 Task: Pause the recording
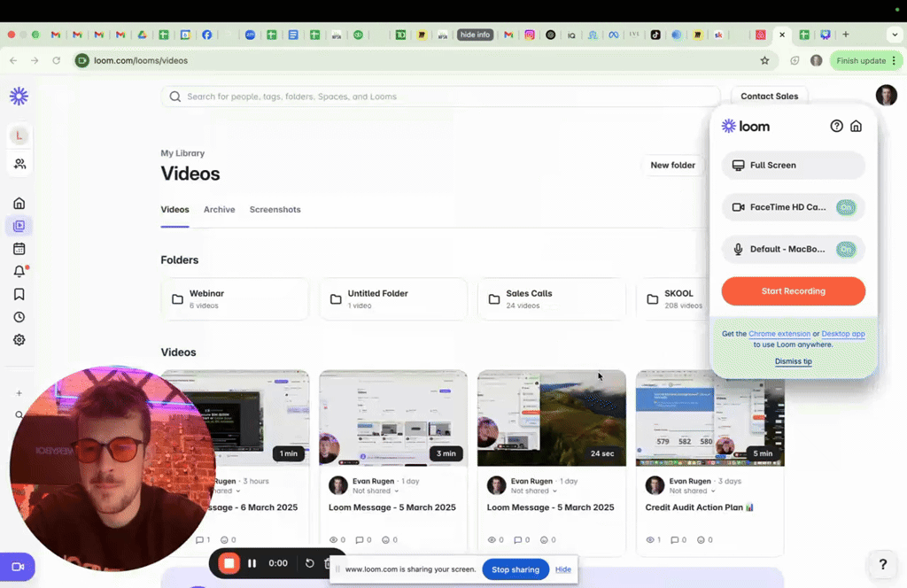pos(252,563)
